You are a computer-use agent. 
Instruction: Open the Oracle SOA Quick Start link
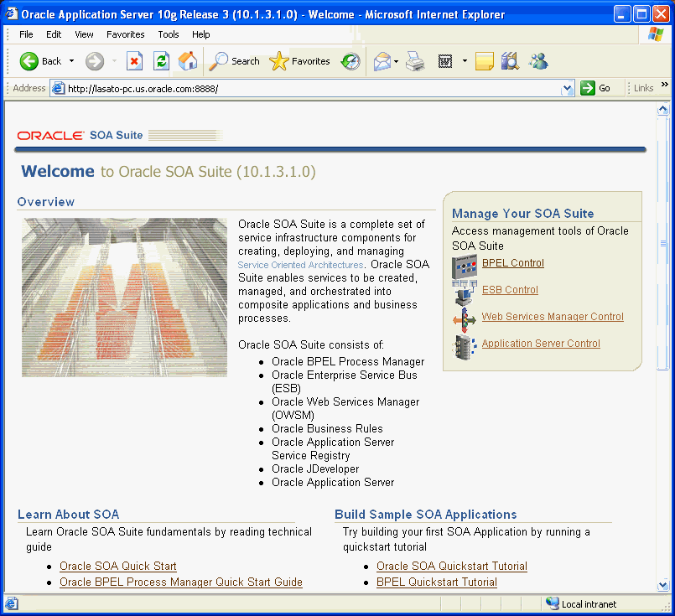click(x=118, y=566)
